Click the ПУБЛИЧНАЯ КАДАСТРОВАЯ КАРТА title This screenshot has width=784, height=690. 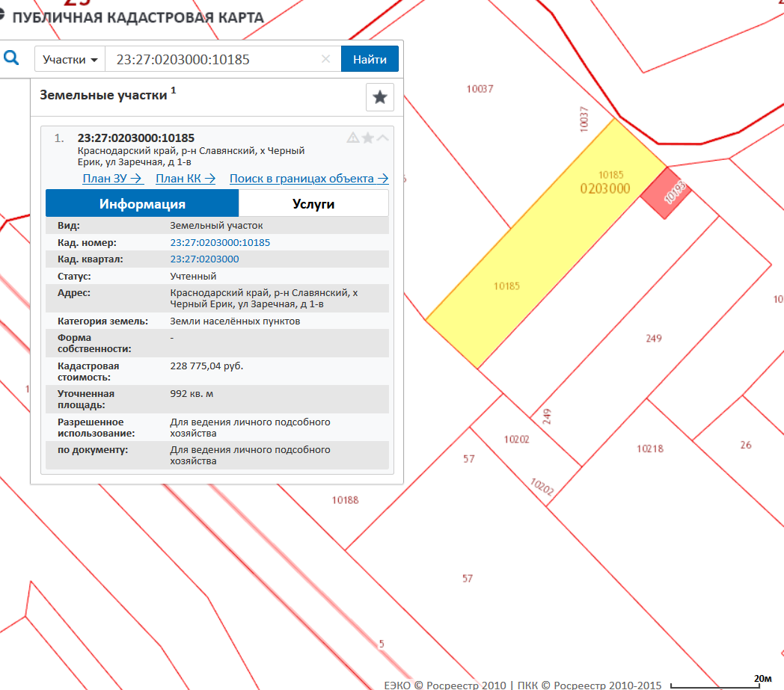(x=138, y=17)
